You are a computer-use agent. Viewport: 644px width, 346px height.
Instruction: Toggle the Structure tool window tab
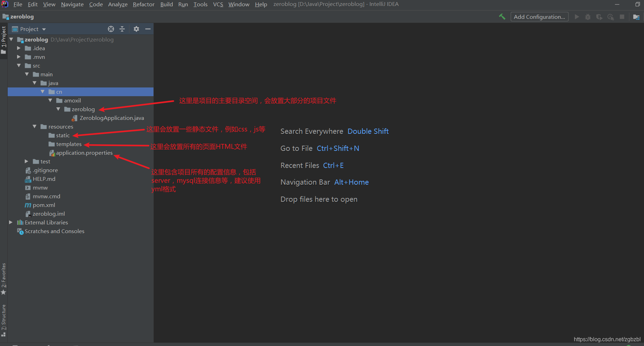pyautogui.click(x=3, y=320)
